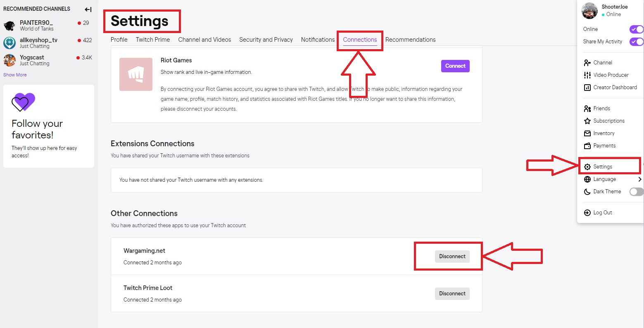This screenshot has width=644, height=328.
Task: Toggle the Share My Activity switch
Action: [x=636, y=42]
